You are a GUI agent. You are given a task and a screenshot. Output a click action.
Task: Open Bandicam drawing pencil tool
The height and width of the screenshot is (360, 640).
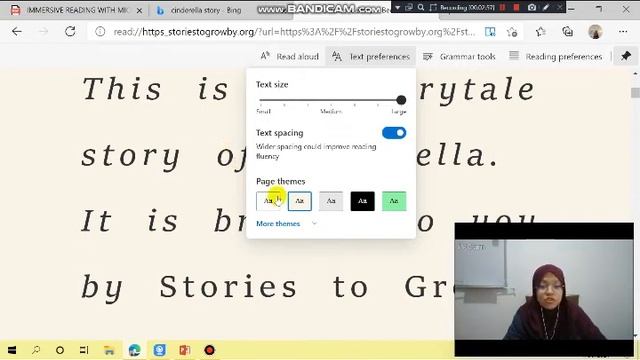[x=546, y=7]
